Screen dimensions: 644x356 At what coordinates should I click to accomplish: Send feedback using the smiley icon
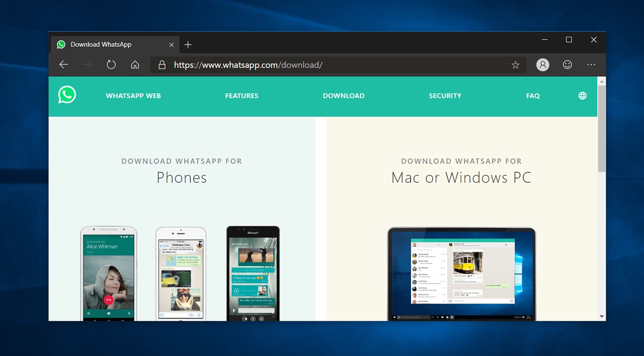[567, 65]
